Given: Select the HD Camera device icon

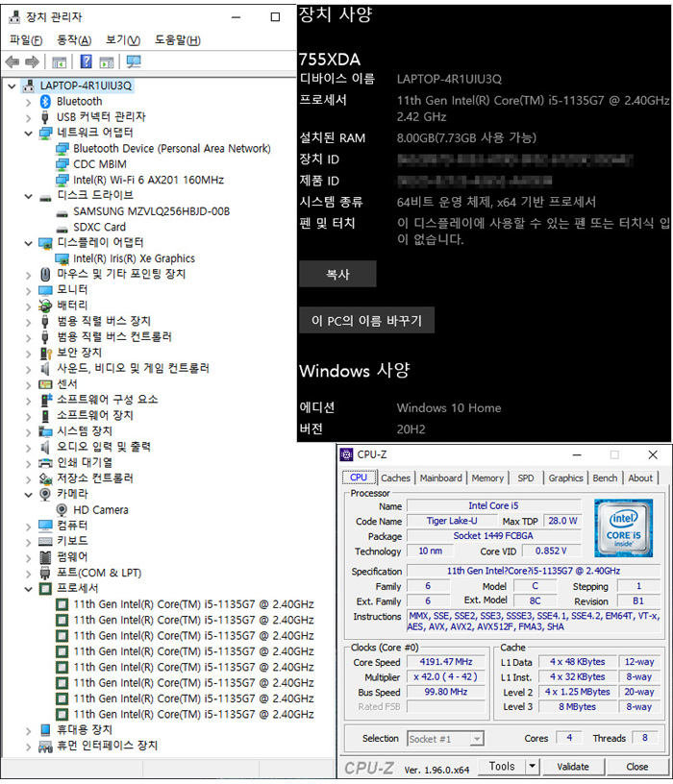Looking at the screenshot, I should tap(62, 510).
